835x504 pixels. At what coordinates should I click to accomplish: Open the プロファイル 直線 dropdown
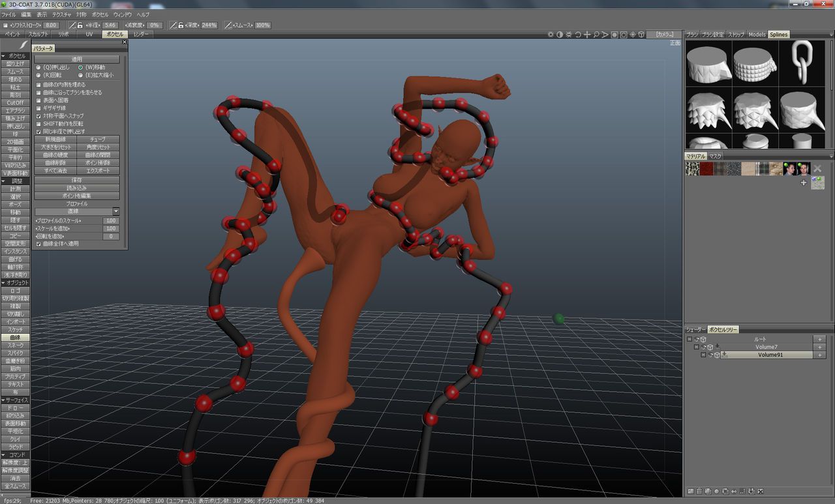pyautogui.click(x=77, y=211)
